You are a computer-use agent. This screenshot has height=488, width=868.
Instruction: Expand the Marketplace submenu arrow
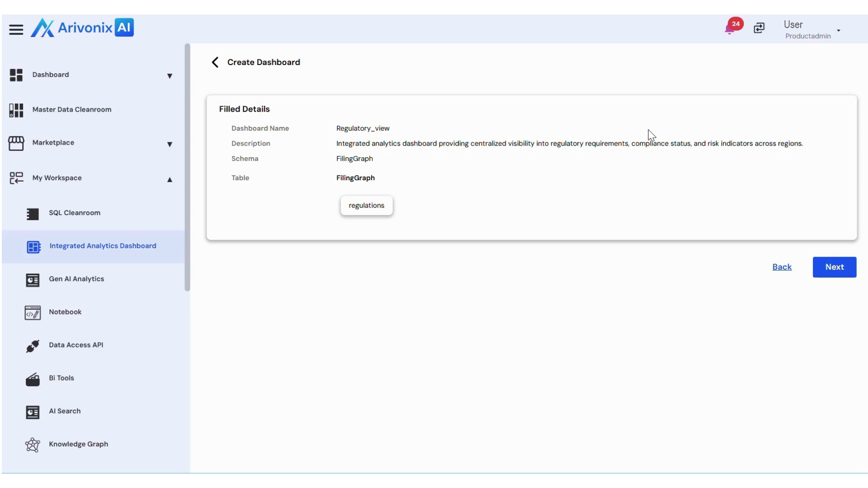click(x=170, y=144)
